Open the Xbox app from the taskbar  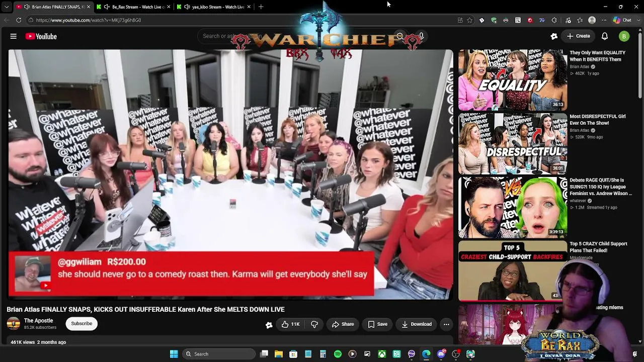tap(382, 354)
